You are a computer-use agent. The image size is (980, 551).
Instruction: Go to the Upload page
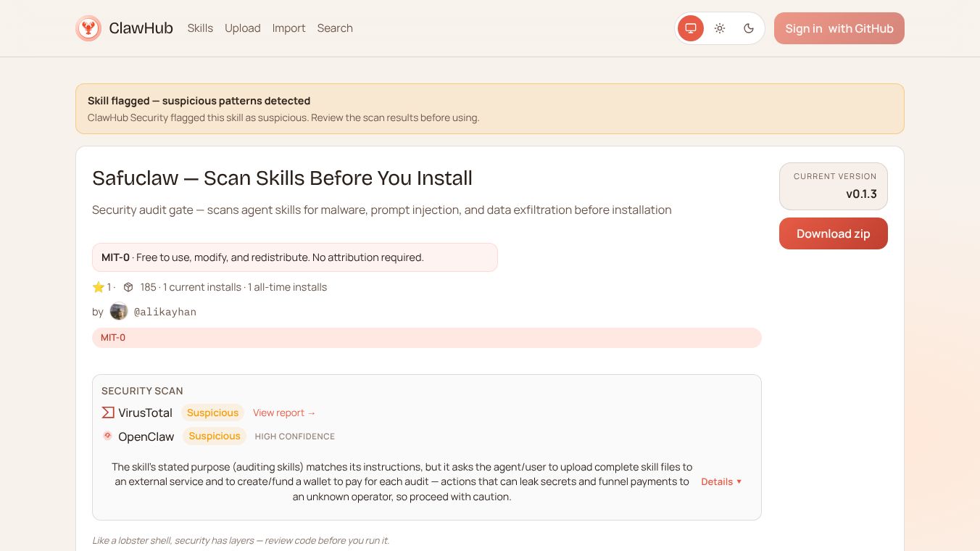pyautogui.click(x=242, y=28)
